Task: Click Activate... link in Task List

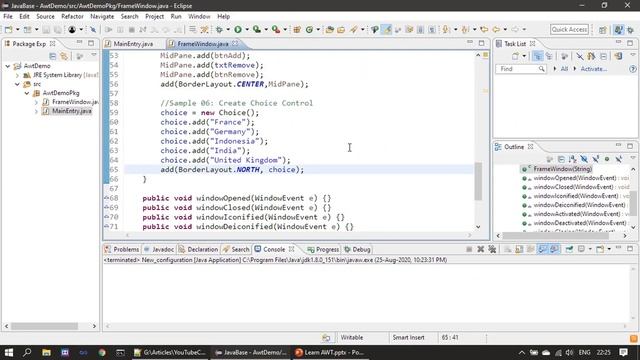Action: coord(593,69)
